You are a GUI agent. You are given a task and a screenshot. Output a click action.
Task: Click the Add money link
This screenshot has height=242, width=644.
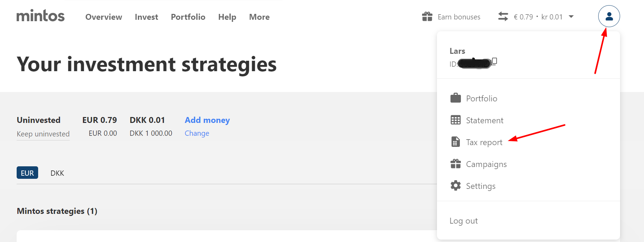click(207, 120)
